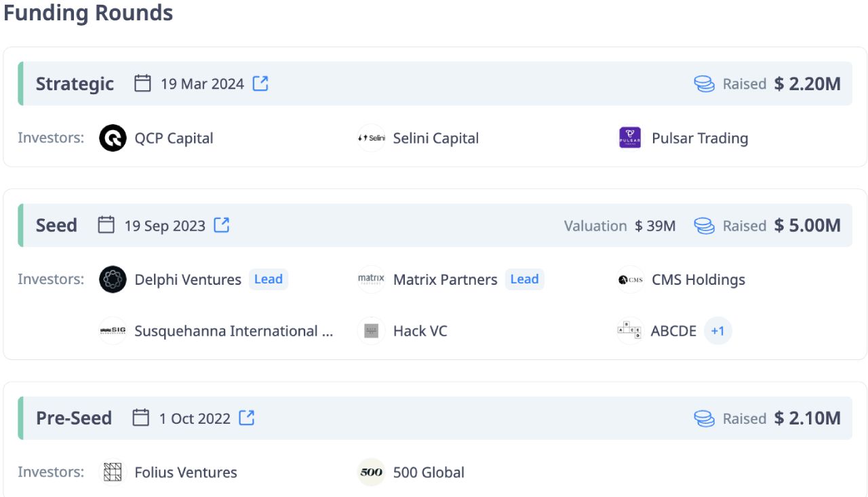Open Hack VC investor name

pyautogui.click(x=420, y=331)
